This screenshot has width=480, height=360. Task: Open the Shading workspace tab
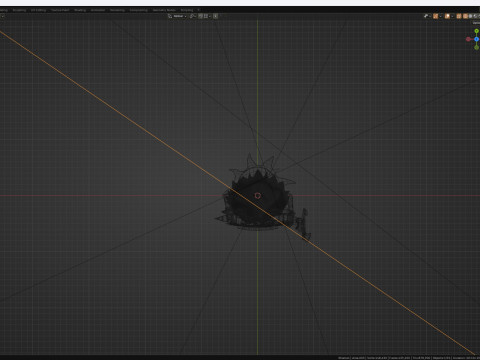[80, 10]
